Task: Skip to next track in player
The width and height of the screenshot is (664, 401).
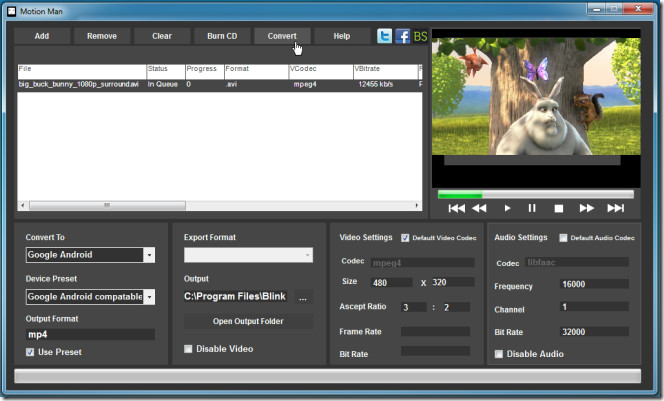Action: tap(615, 208)
